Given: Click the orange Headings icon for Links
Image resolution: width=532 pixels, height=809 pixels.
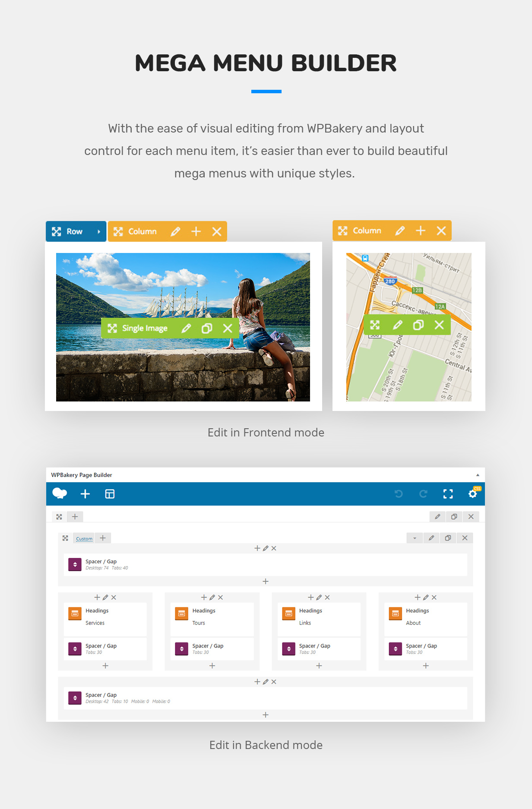Looking at the screenshot, I should click(288, 613).
